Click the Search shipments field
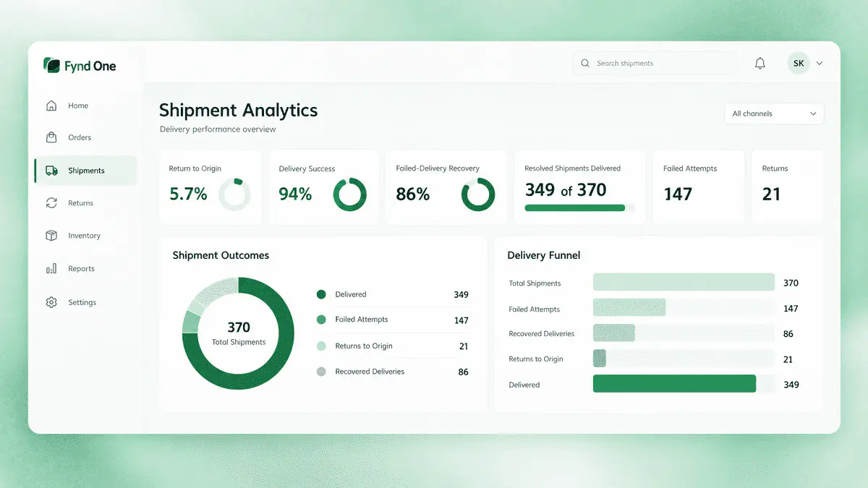 [x=655, y=64]
